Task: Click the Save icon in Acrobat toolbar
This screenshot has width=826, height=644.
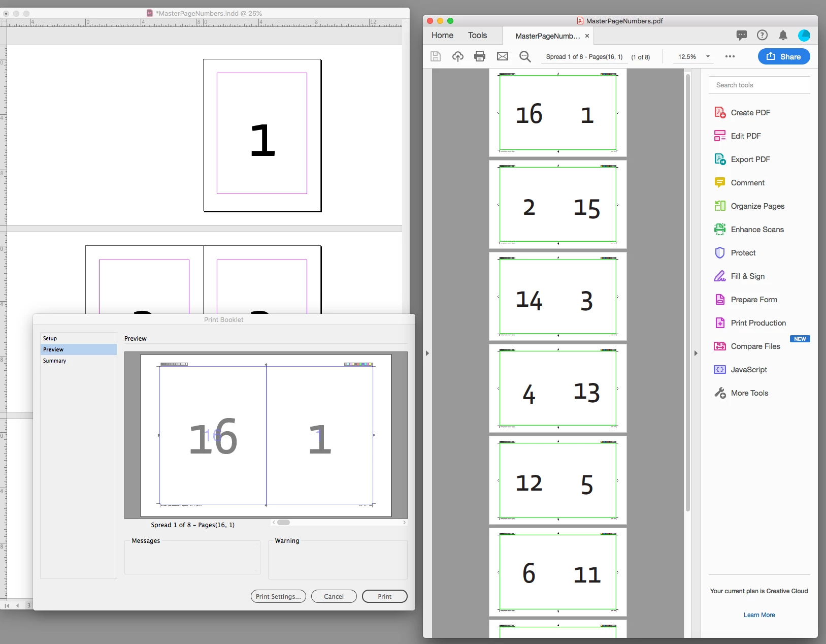Action: (436, 56)
